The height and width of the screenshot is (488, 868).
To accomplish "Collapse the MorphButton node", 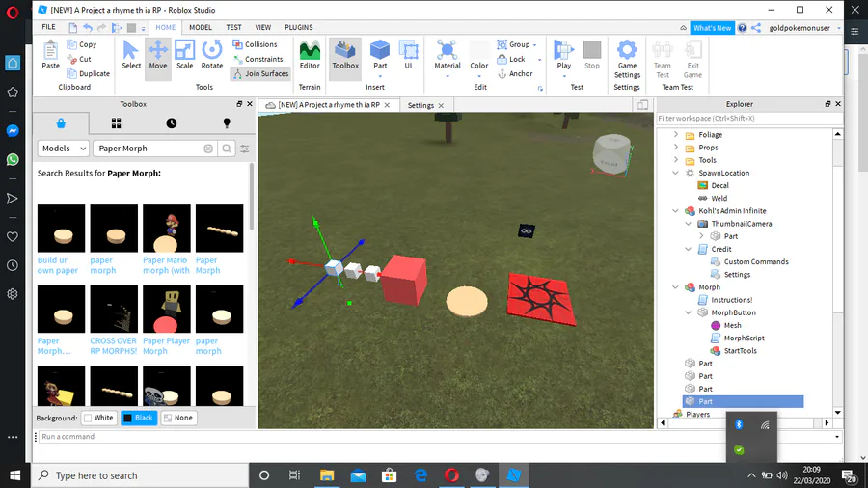I will pyautogui.click(x=688, y=312).
